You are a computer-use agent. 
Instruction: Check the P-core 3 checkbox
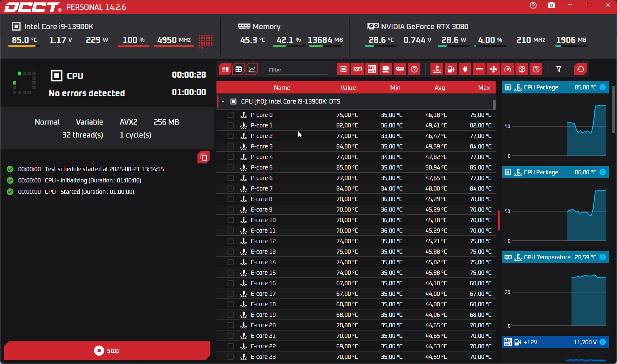(x=231, y=146)
